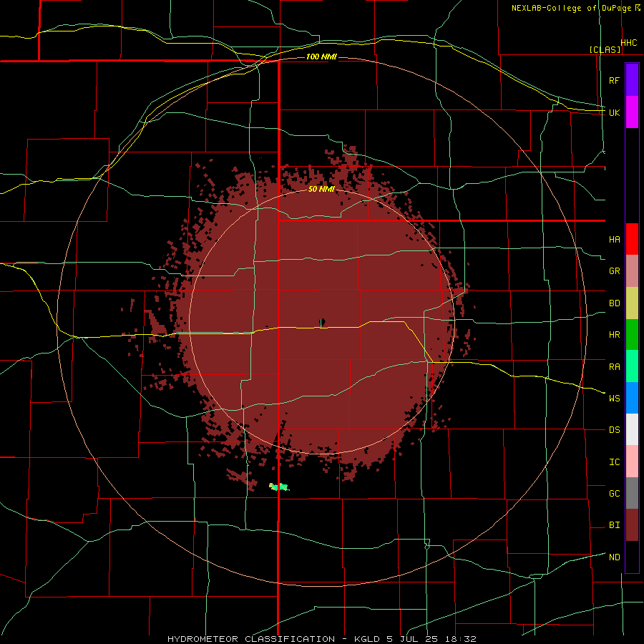This screenshot has height=644, width=644.
Task: Click the [CLAS] units label
Action: click(605, 49)
